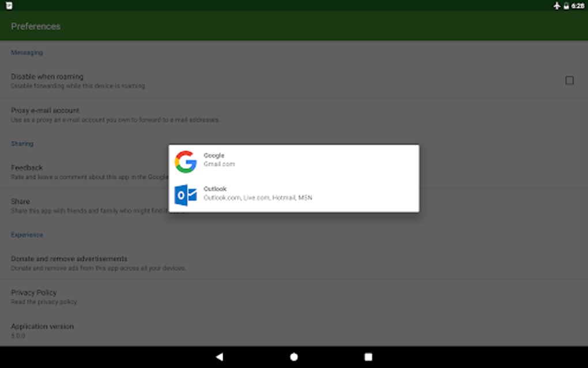Tap Android home circle button
This screenshot has width=588, height=368.
[x=294, y=356]
